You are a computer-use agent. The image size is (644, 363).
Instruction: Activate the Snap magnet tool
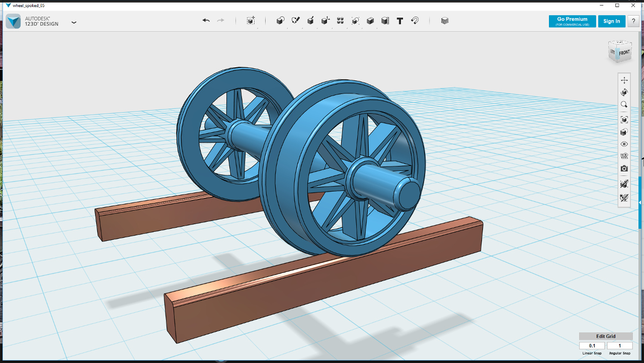click(415, 21)
